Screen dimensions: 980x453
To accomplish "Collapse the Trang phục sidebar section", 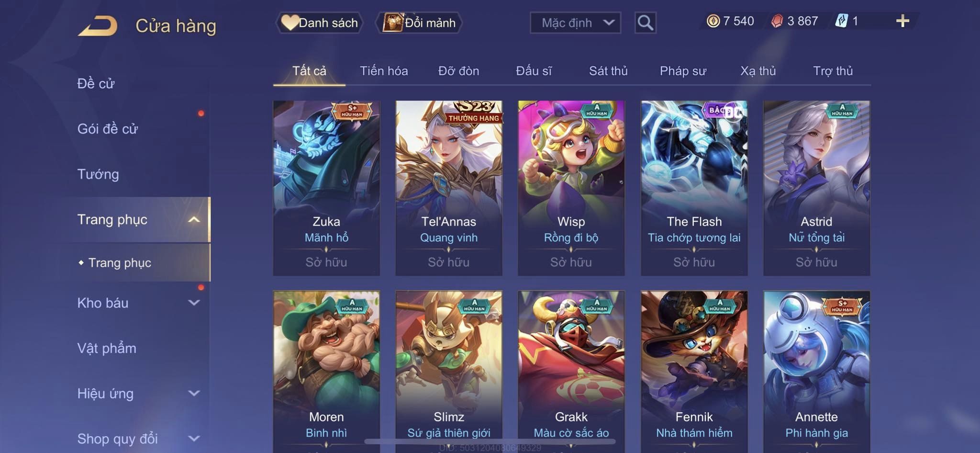I will [194, 220].
